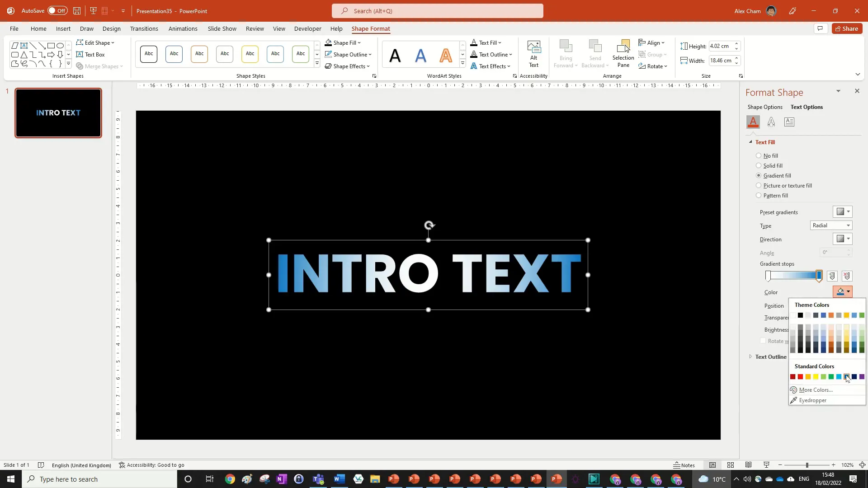Click the shape Width input field

[721, 61]
